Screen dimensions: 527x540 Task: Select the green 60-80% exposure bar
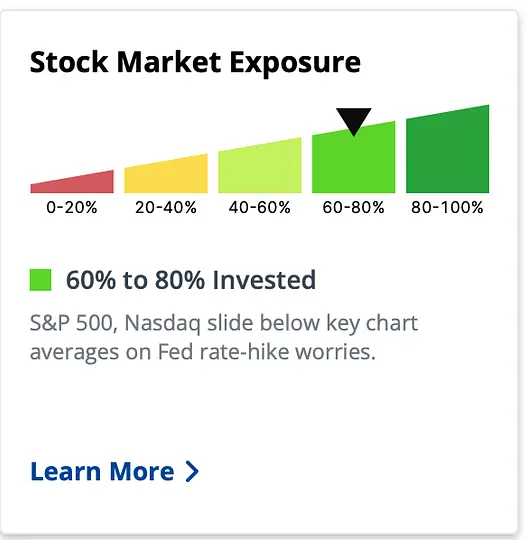coord(354,159)
